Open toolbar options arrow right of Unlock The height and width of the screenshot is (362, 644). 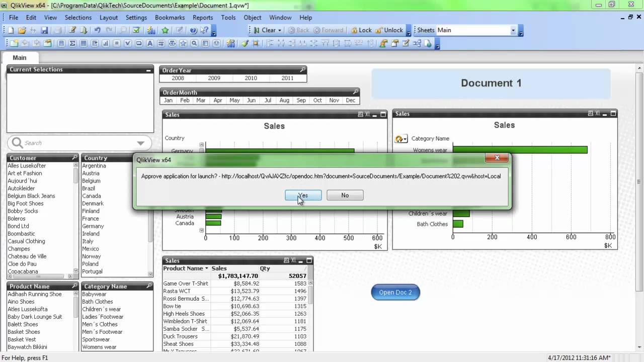point(409,32)
